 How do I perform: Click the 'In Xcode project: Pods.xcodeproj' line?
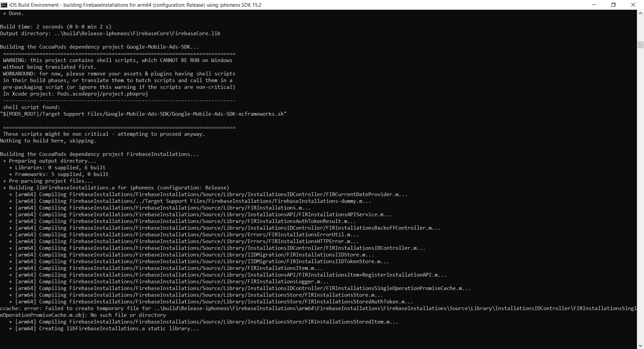point(75,94)
